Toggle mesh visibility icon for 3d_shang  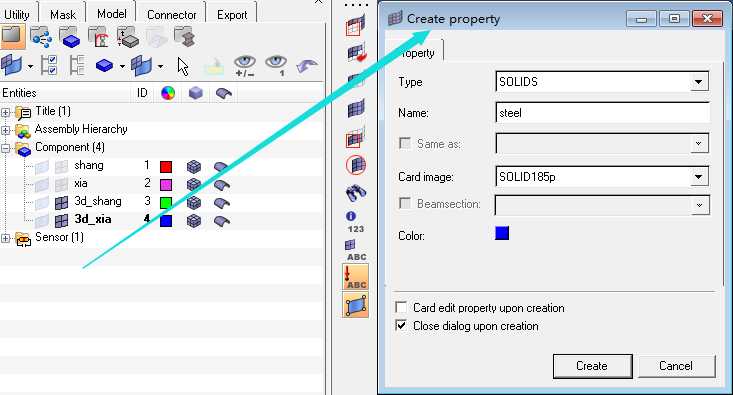(61, 202)
